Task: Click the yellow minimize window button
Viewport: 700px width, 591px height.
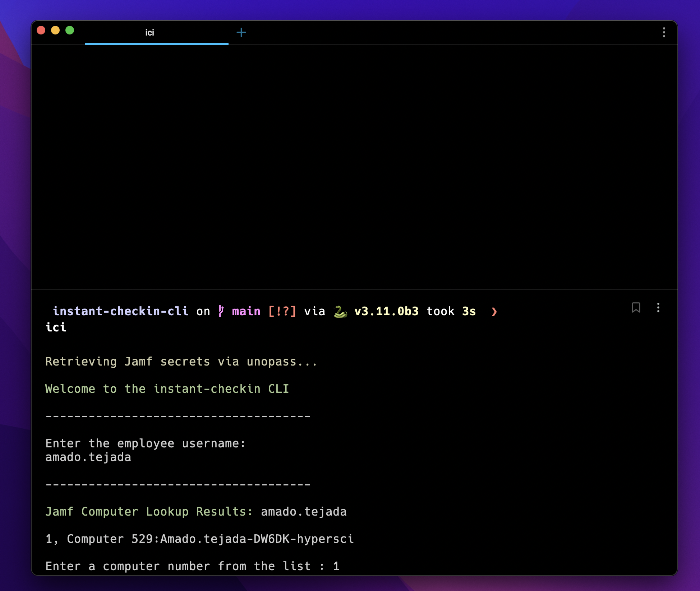Action: pos(55,31)
